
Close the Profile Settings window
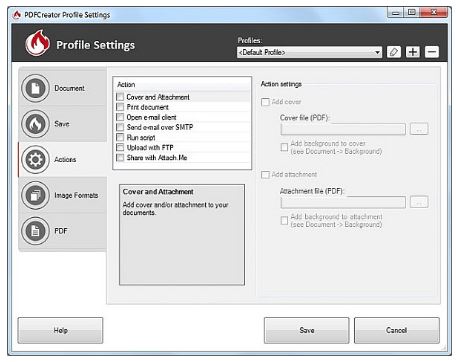tap(433, 13)
